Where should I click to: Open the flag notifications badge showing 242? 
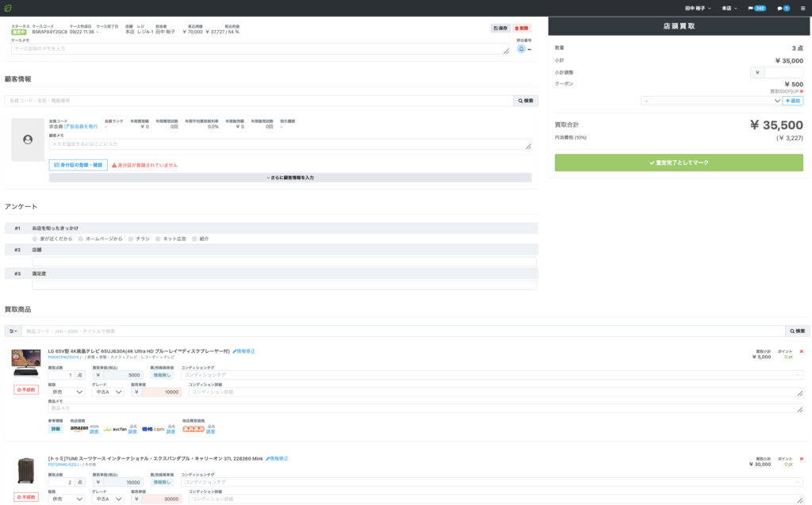click(756, 8)
